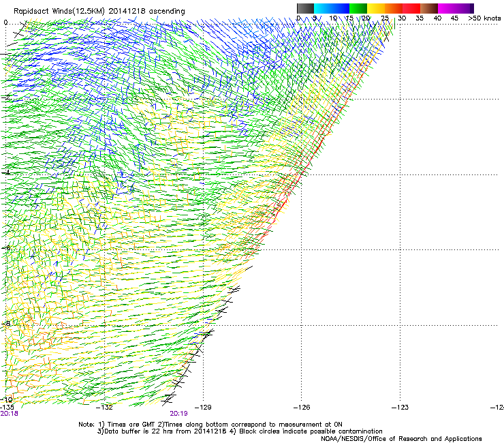Click the '>50 knots' legend label
The image size is (504, 443).
click(484, 18)
